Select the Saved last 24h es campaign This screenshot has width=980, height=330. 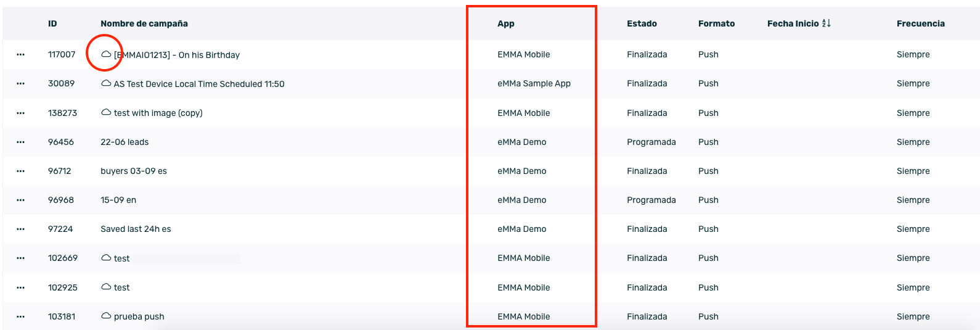point(136,229)
